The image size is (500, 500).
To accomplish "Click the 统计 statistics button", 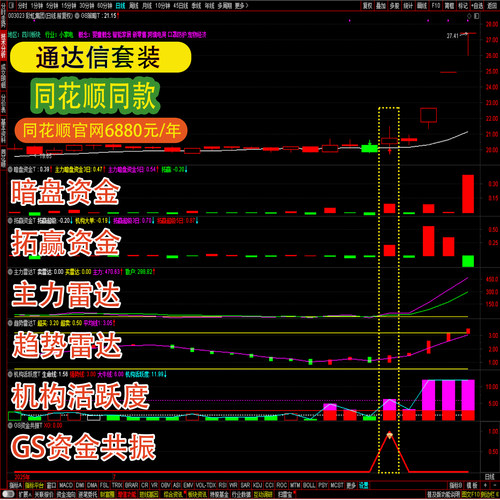I will pyautogui.click(x=408, y=6).
